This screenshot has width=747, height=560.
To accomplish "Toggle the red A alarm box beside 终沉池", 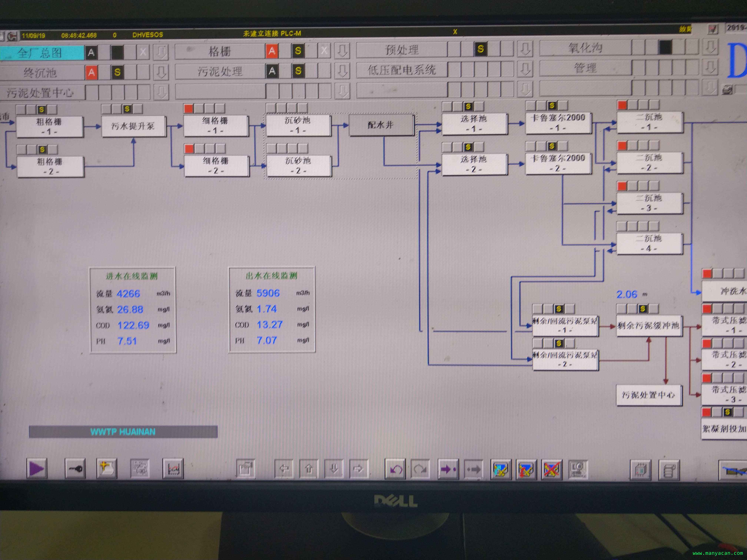I will click(x=91, y=72).
